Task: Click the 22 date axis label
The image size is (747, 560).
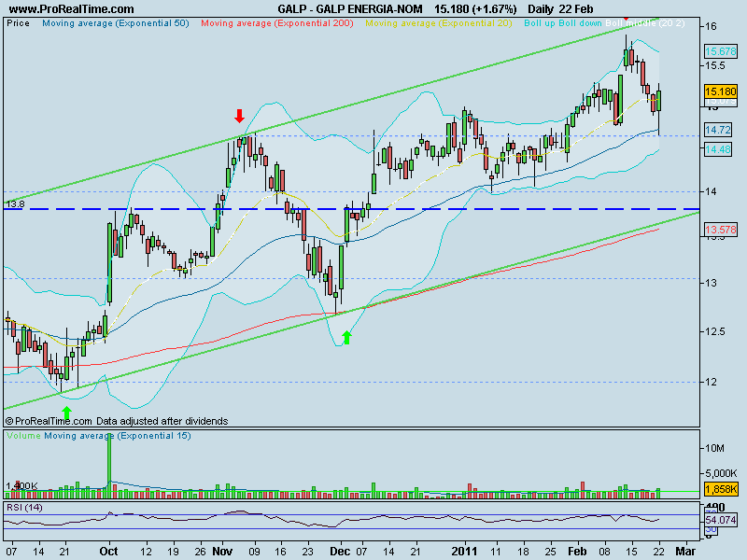Action: pos(659,552)
